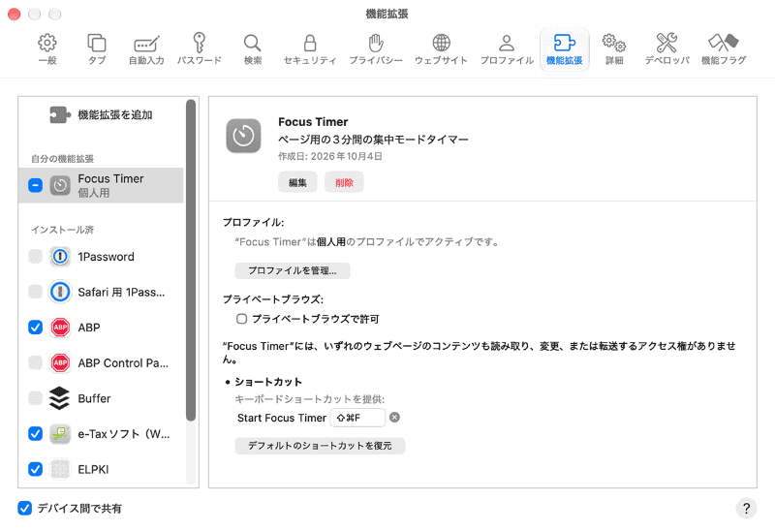Viewport: 775px width, 532px height.
Task: Click the 作成日: 2026年10月4日 text
Action: tap(330, 156)
